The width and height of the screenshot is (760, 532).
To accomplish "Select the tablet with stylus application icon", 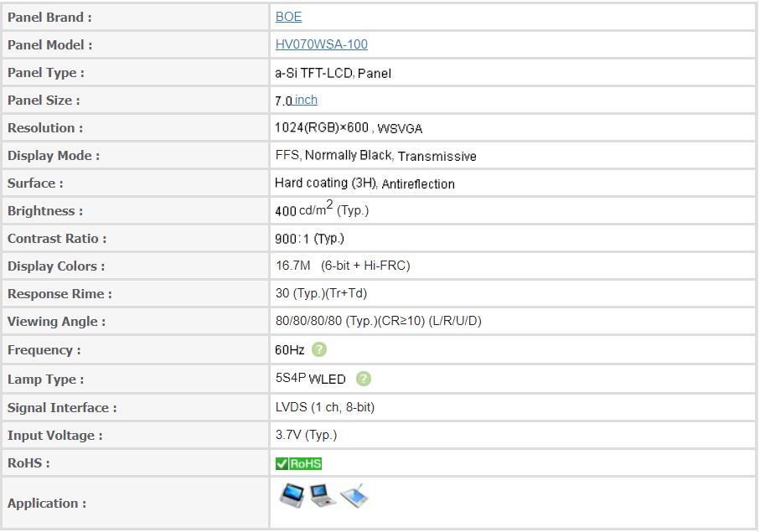I will [x=354, y=495].
